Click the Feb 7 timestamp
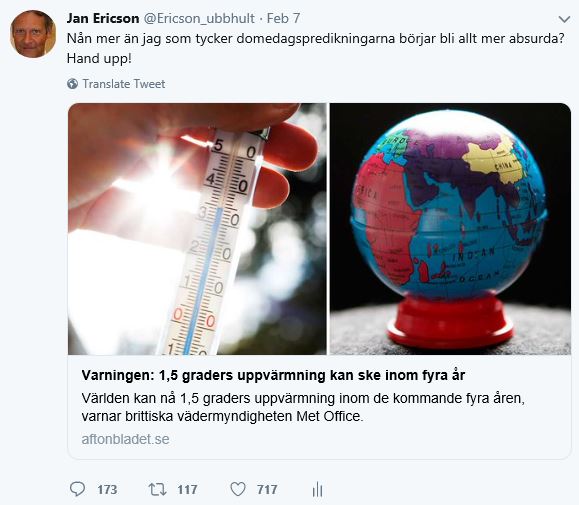This screenshot has width=579, height=505. 283,18
